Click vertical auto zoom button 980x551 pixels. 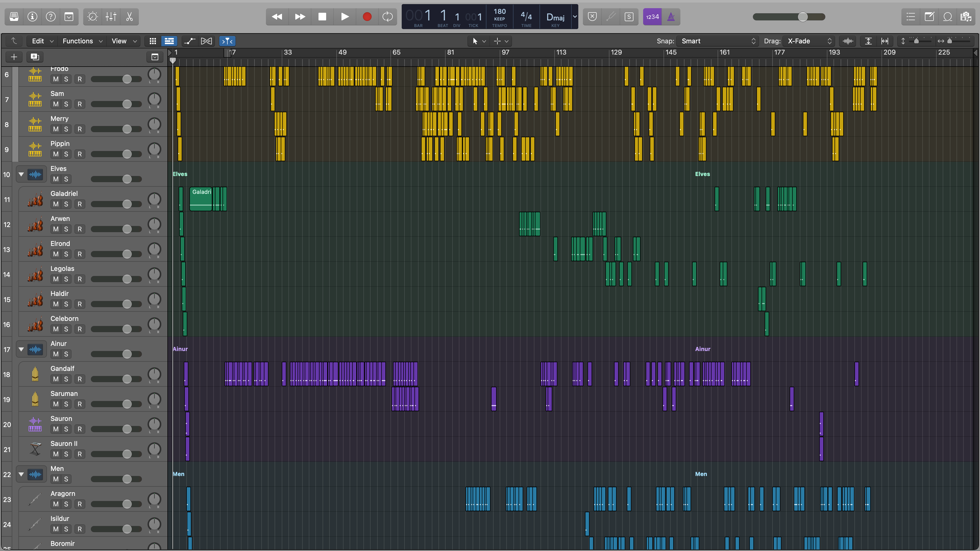868,41
